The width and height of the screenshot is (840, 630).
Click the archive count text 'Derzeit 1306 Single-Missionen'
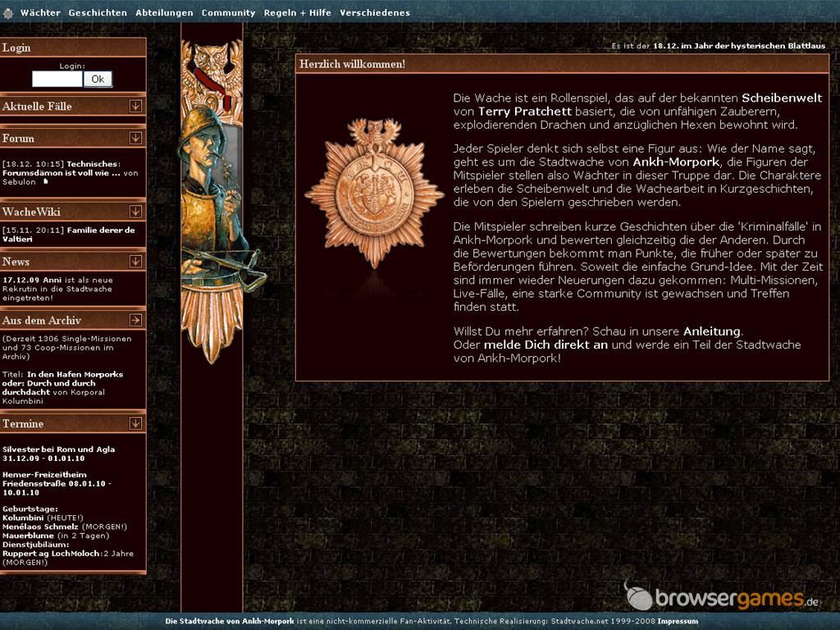point(68,339)
